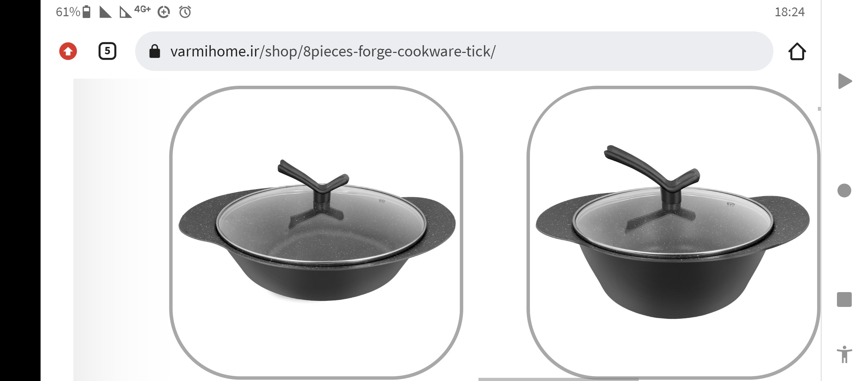Open recent apps with the square button
Image resolution: width=868 pixels, height=381 pixels.
(x=844, y=300)
